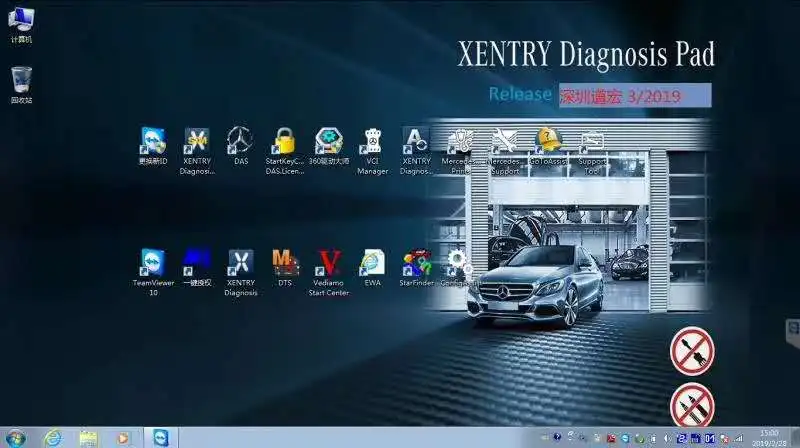The height and width of the screenshot is (448, 800).
Task: Select the StartKeyCenter DAS License padlock icon
Action: tap(285, 151)
